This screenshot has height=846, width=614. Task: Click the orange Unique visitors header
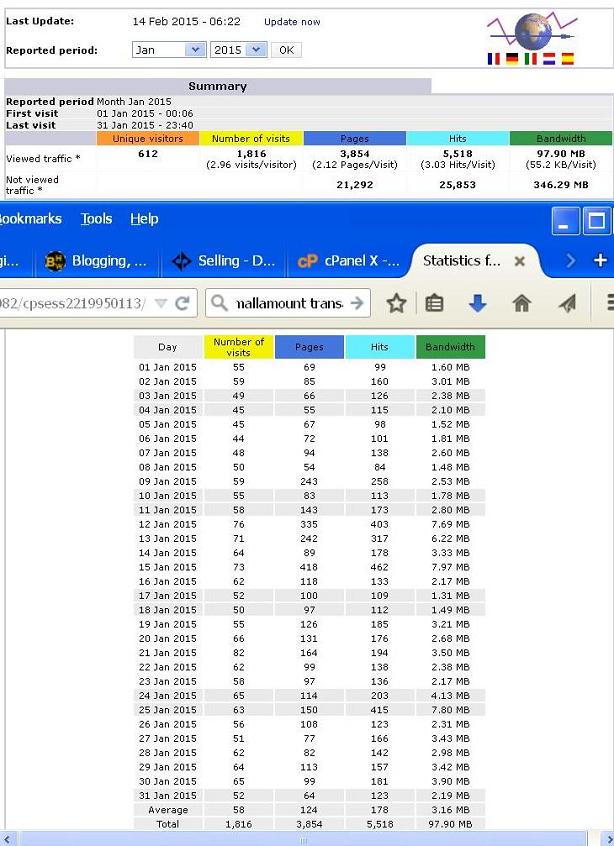coord(148,139)
